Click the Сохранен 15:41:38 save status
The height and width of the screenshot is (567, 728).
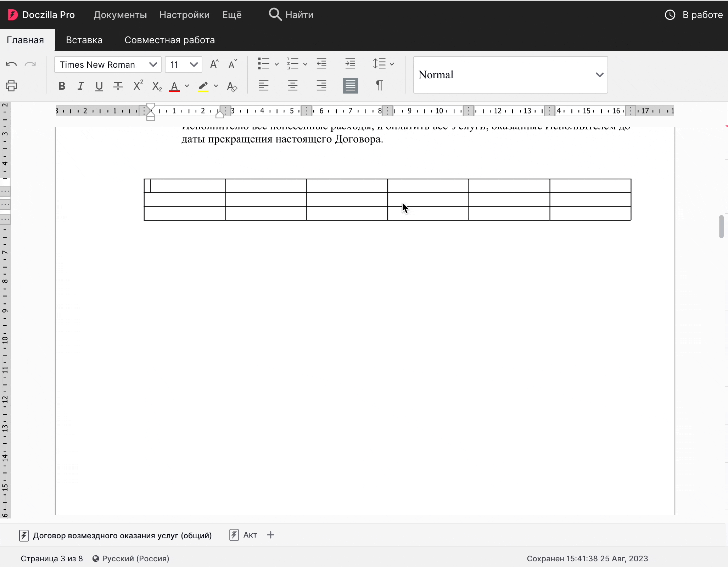(587, 558)
